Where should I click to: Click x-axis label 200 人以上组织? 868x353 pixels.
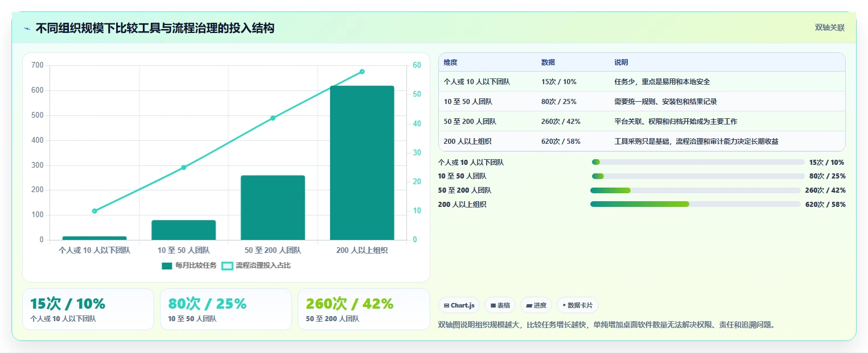[x=362, y=250]
